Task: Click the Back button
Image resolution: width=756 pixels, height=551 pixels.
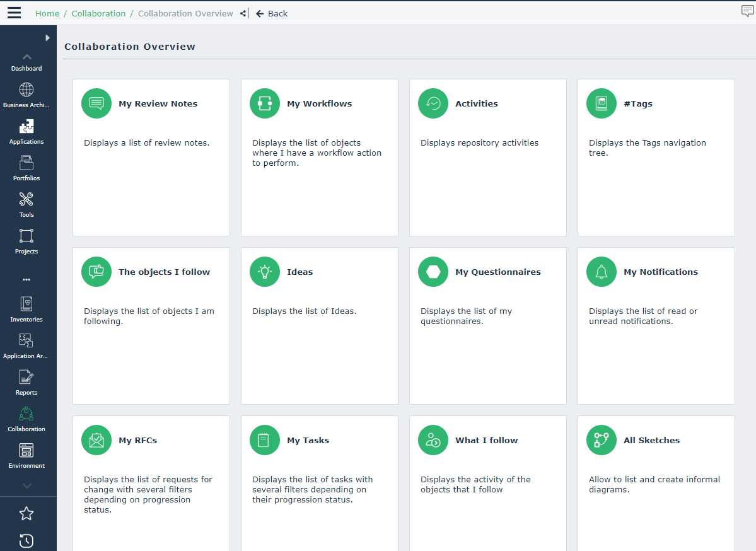Action: (272, 13)
